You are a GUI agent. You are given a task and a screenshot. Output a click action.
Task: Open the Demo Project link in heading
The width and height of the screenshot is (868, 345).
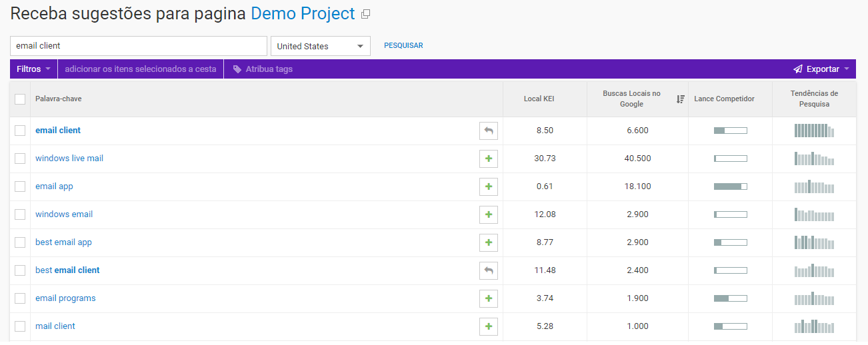303,13
